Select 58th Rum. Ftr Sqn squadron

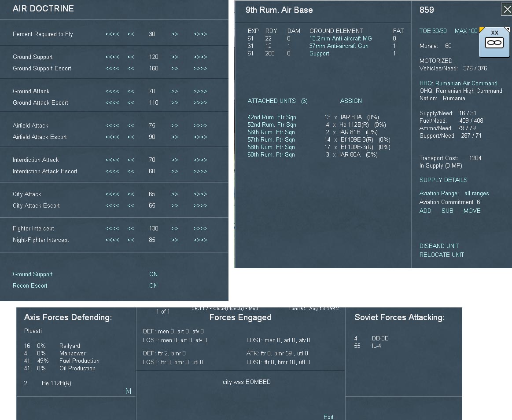pyautogui.click(x=271, y=147)
